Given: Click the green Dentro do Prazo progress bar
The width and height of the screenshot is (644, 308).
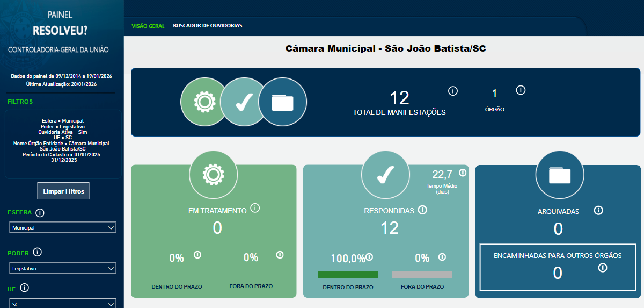Looking at the screenshot, I should click(347, 275).
